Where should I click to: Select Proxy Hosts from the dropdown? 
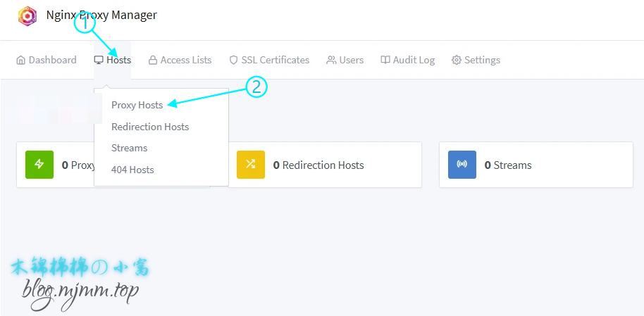tap(137, 105)
